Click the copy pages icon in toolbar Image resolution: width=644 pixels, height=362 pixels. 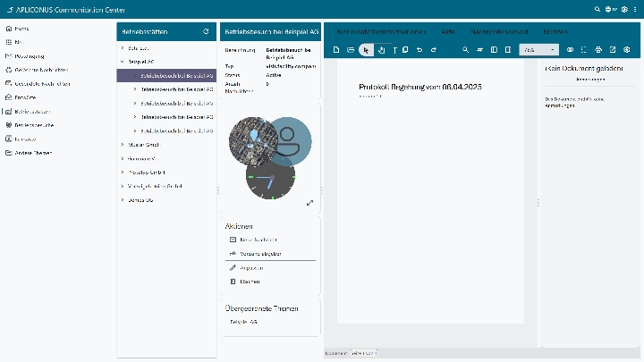(x=405, y=50)
